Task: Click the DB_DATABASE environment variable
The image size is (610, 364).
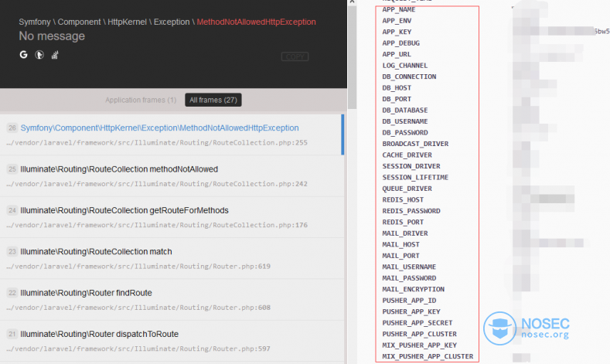Action: click(404, 111)
